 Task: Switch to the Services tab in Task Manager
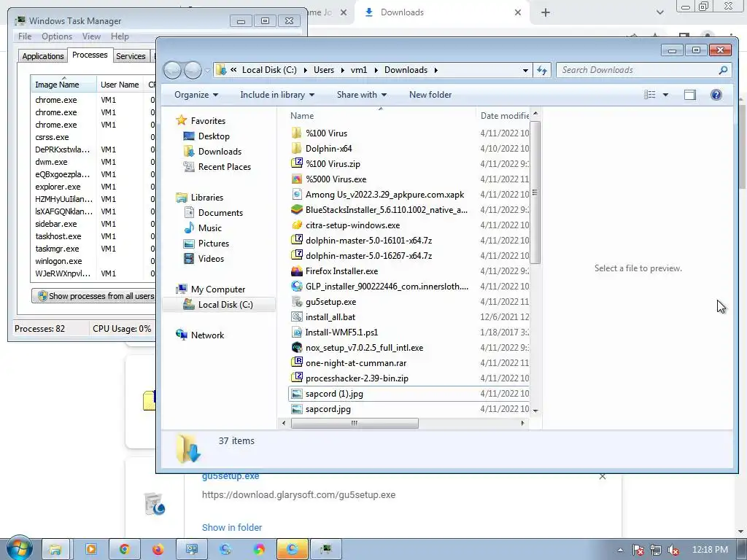tap(131, 56)
